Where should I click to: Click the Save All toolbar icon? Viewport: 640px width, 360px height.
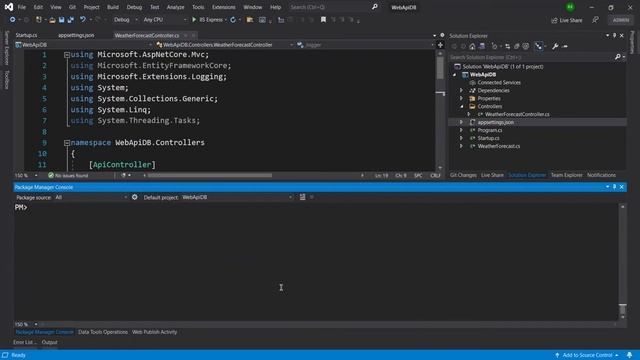pyautogui.click(x=71, y=20)
